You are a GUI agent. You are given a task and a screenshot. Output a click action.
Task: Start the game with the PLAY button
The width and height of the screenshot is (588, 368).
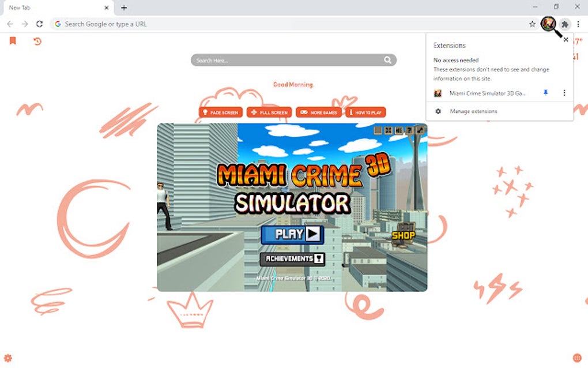pos(292,234)
